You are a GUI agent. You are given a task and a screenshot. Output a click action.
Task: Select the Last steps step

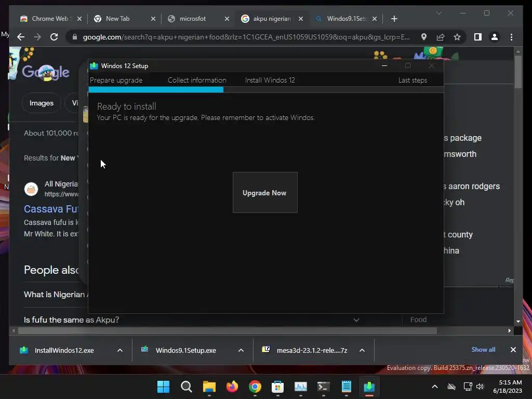pos(413,81)
